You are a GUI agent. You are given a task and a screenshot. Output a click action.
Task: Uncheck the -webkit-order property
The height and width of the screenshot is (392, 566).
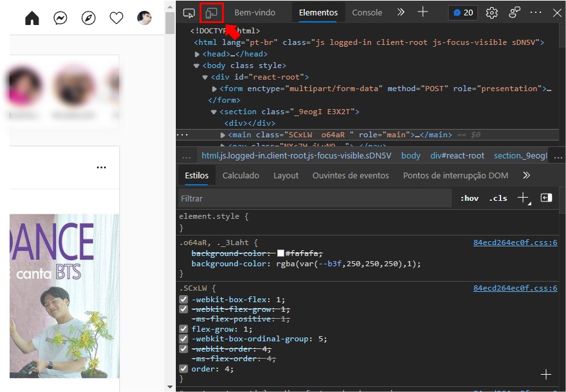pyautogui.click(x=184, y=348)
